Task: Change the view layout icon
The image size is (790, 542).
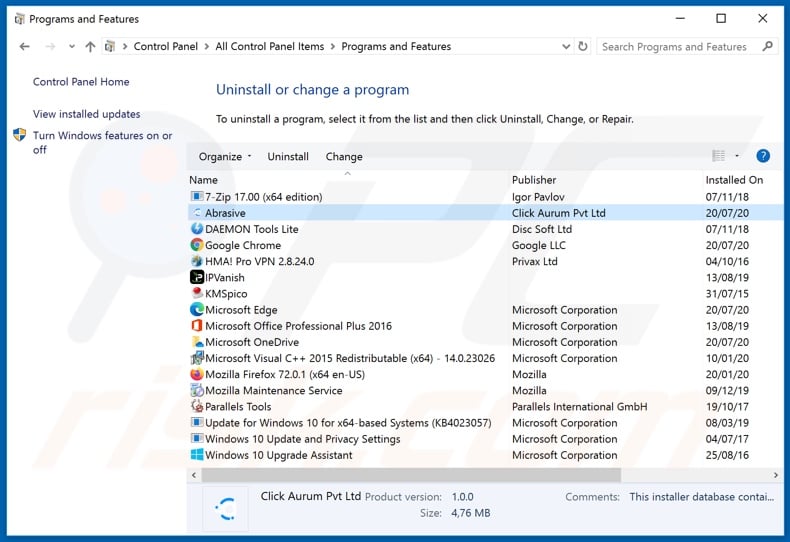Action: coord(718,156)
